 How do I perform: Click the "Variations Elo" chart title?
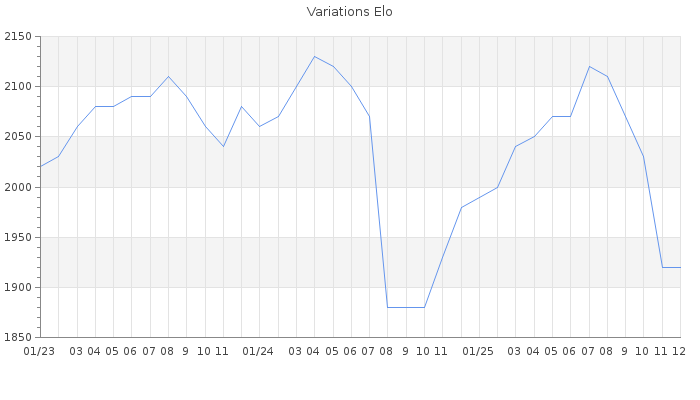[349, 12]
